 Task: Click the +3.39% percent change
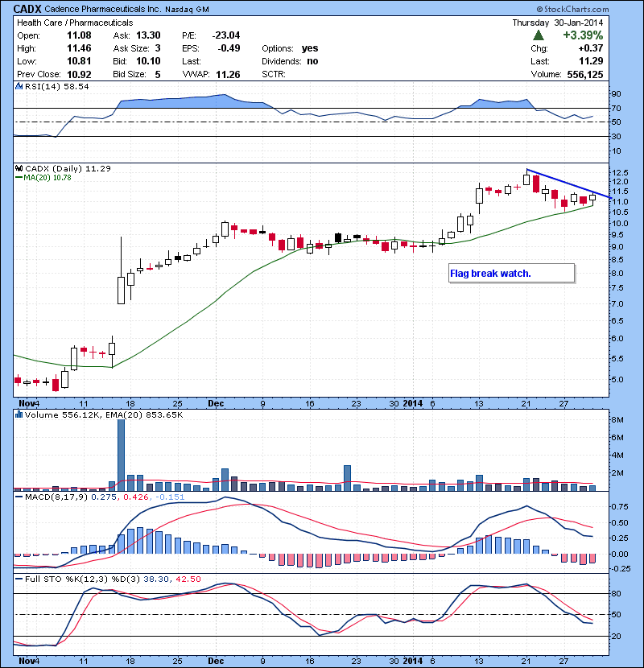(x=583, y=35)
